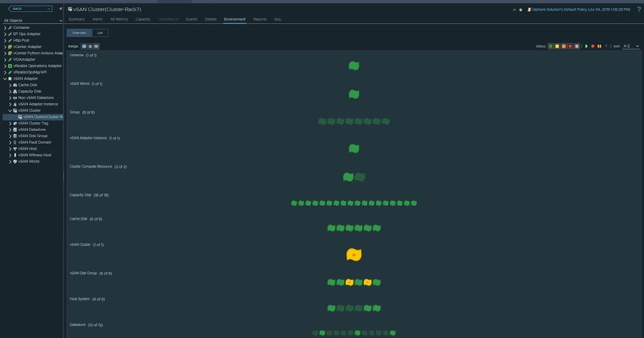Screen dimensions: 644x338
Task: Select vSAN Fault Domain in the tree
Action: tap(34, 142)
